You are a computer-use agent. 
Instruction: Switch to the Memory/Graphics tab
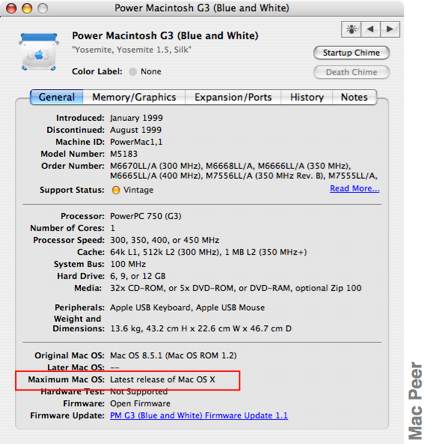134,97
